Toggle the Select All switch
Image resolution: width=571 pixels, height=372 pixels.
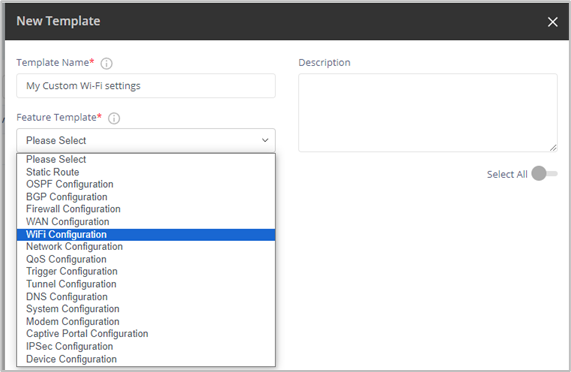[x=544, y=174]
